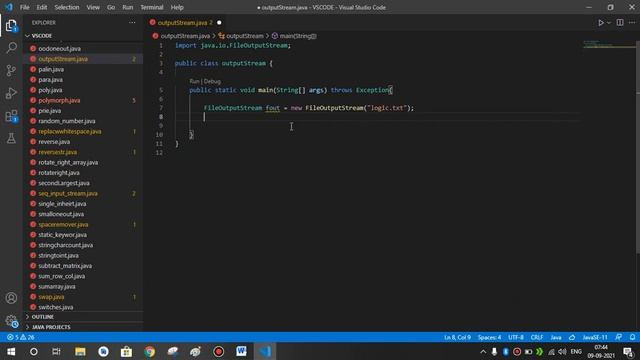Open subtract_matrix.java in Explorer
Screen dimensions: 640x360
pyautogui.click(x=65, y=266)
